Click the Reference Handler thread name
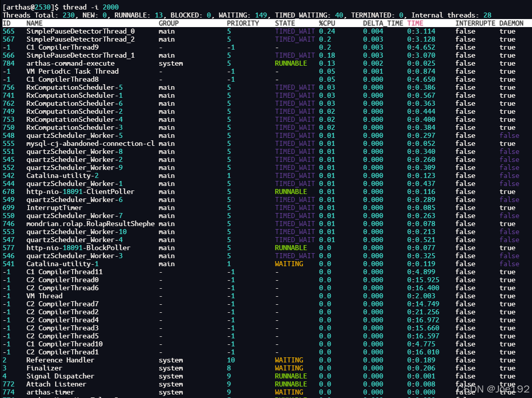The image size is (532, 398). point(61,360)
